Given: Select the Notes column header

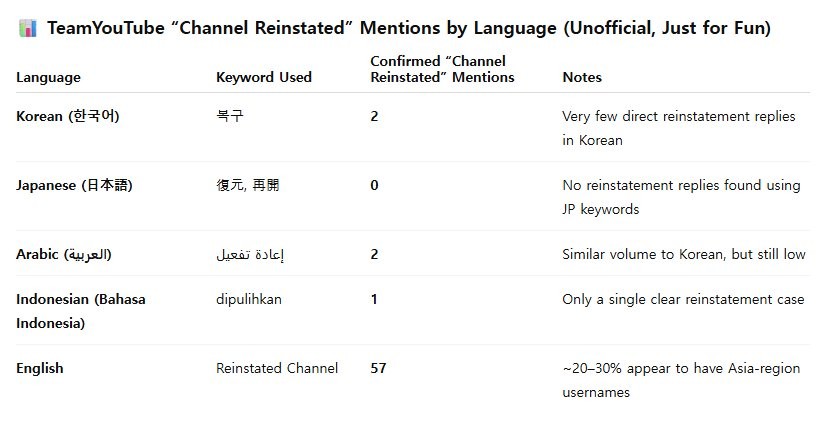Looking at the screenshot, I should [582, 77].
